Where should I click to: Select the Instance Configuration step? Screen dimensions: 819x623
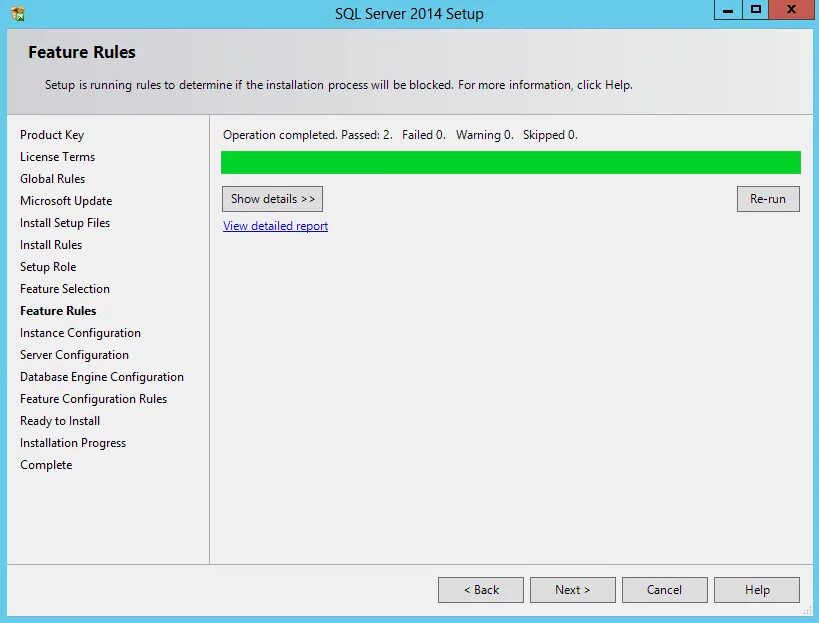[x=80, y=333]
